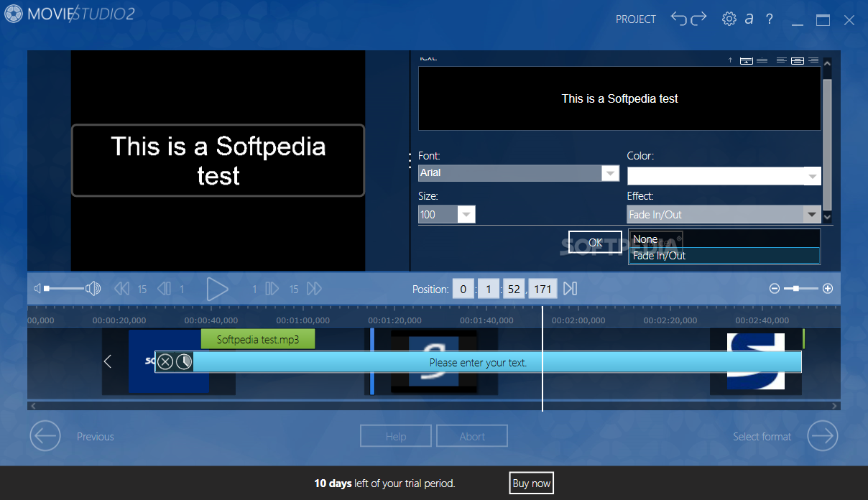
Task: Select None in the effect list
Action: tap(724, 239)
